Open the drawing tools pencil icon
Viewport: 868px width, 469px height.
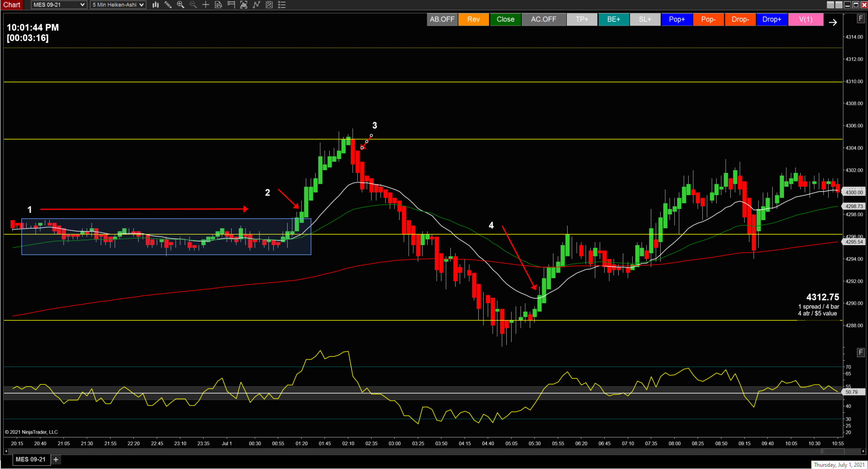tap(168, 5)
